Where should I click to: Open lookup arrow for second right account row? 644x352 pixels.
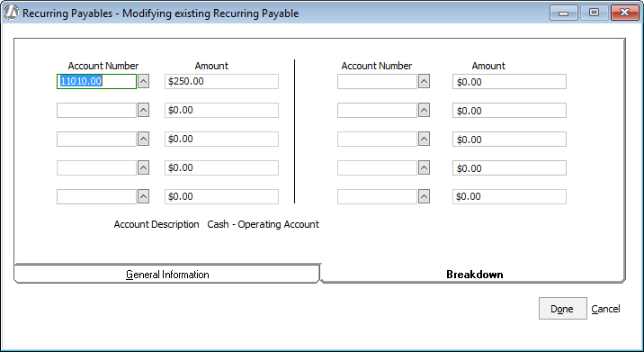point(425,110)
